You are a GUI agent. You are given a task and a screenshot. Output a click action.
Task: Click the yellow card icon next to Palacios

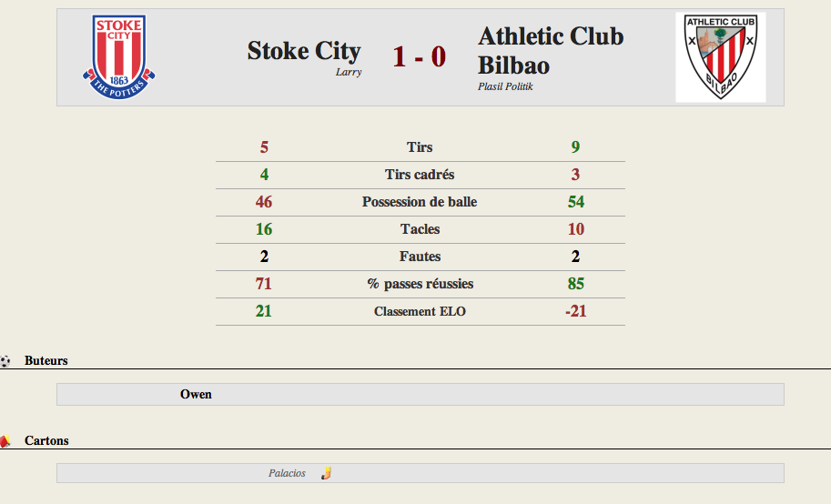327,473
